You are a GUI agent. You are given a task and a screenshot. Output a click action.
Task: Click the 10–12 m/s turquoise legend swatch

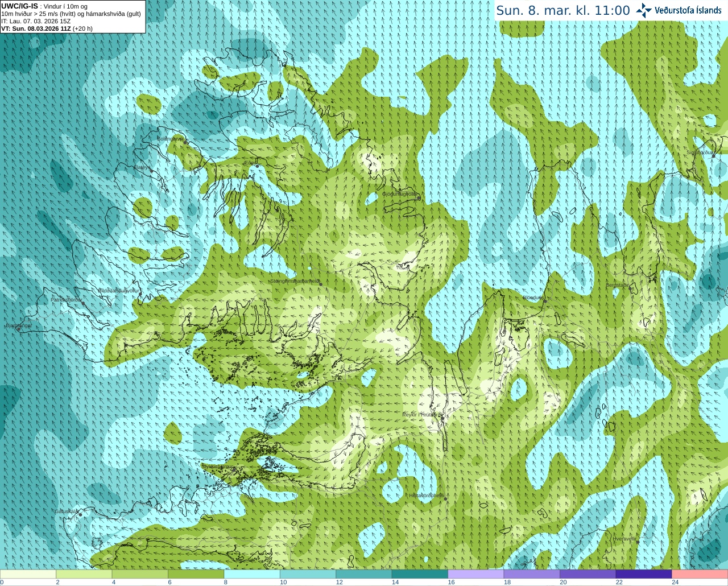click(x=308, y=574)
